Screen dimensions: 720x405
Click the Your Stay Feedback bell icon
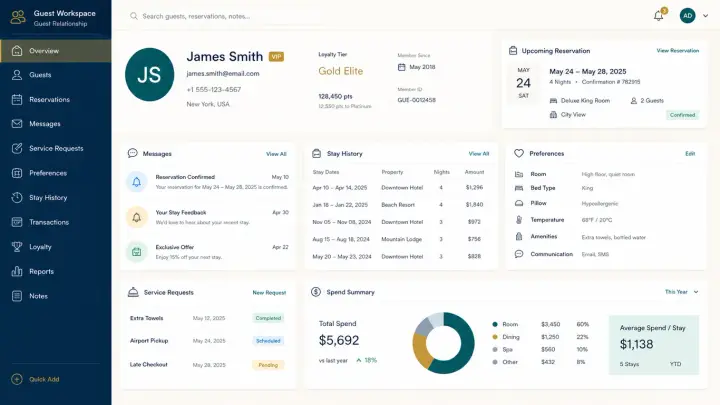click(x=137, y=217)
